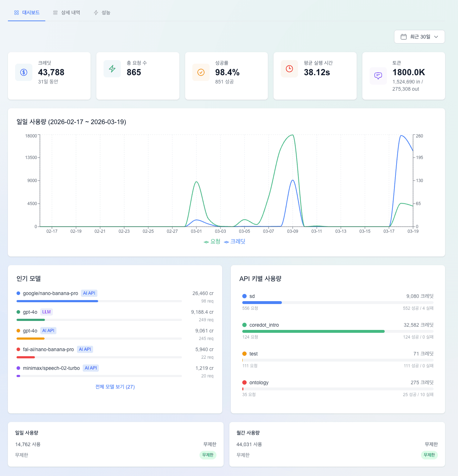The width and height of the screenshot is (458, 476).
Task: Click the clock average execution time icon
Action: [x=289, y=69]
